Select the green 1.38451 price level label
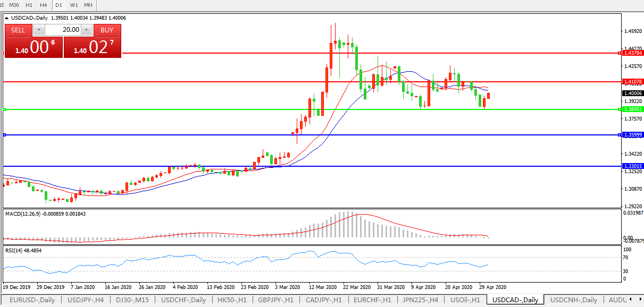 (633, 109)
